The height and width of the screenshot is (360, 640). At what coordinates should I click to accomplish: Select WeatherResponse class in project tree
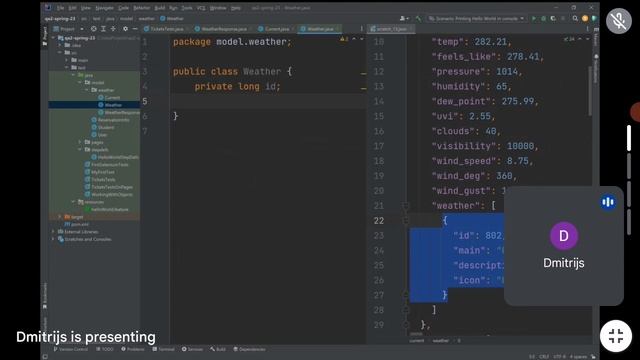pyautogui.click(x=119, y=112)
